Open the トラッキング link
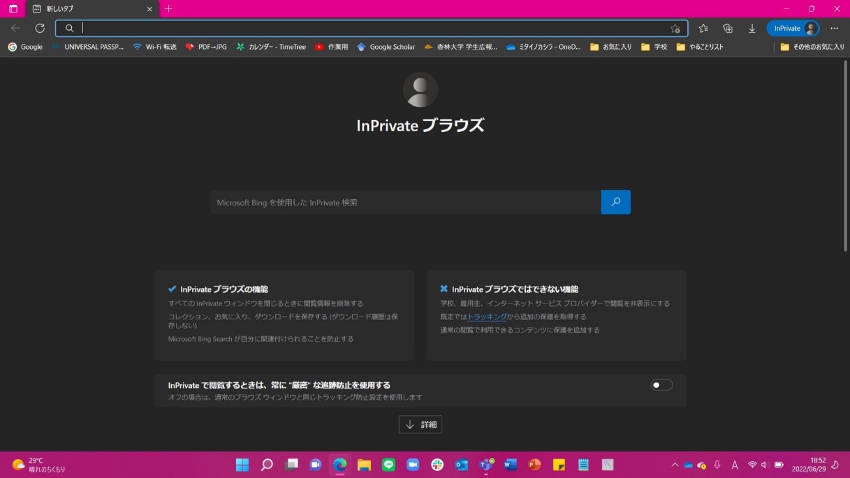Image resolution: width=850 pixels, height=478 pixels. [x=487, y=316]
